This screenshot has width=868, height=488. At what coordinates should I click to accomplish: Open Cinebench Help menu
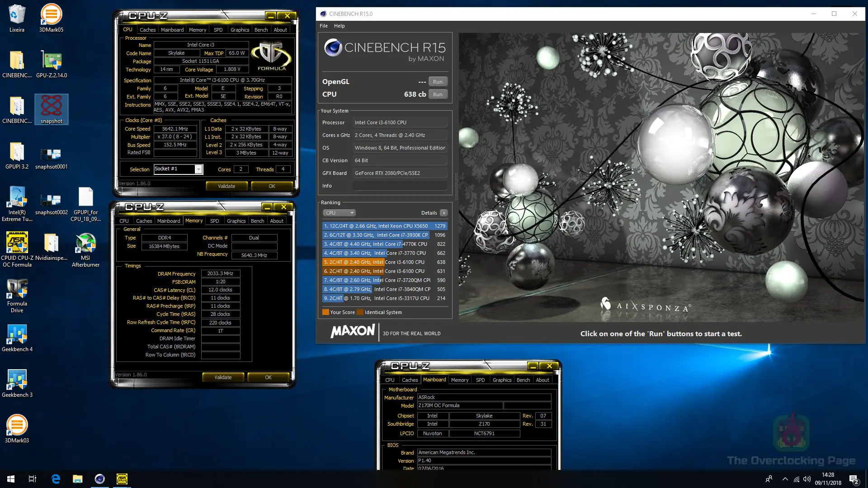tap(339, 26)
